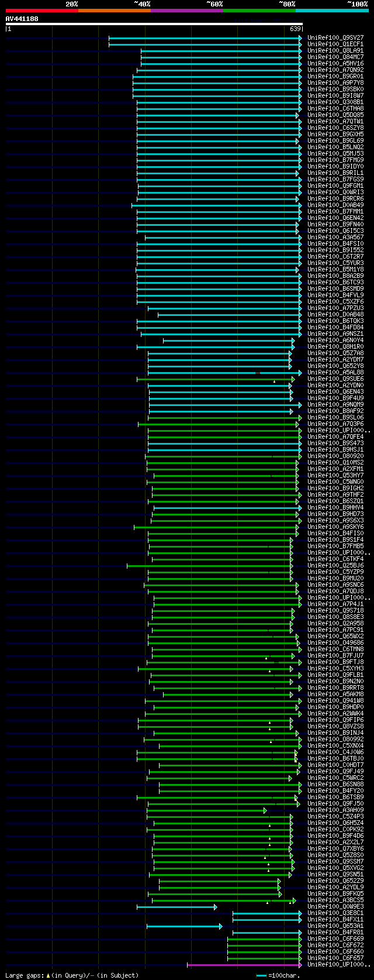Screen dimensions: 374x980
Task: Select the UniRef100_Q7XBY6 label
Action: 335,848
